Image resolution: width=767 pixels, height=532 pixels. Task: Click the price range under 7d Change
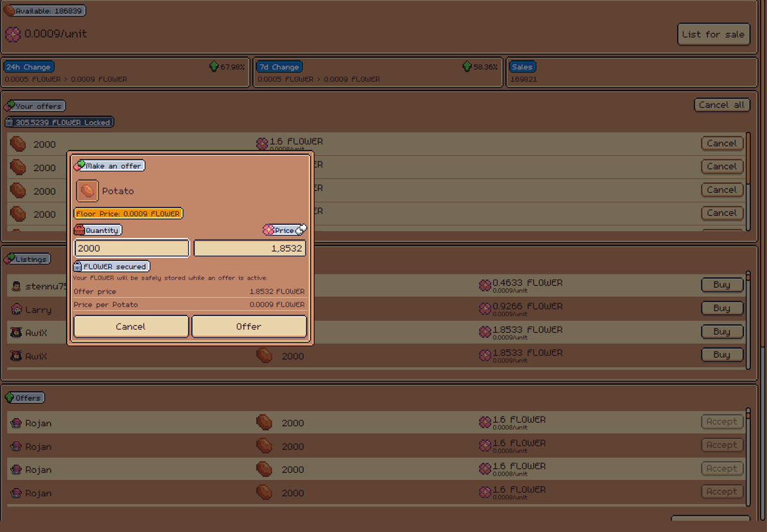pyautogui.click(x=319, y=79)
